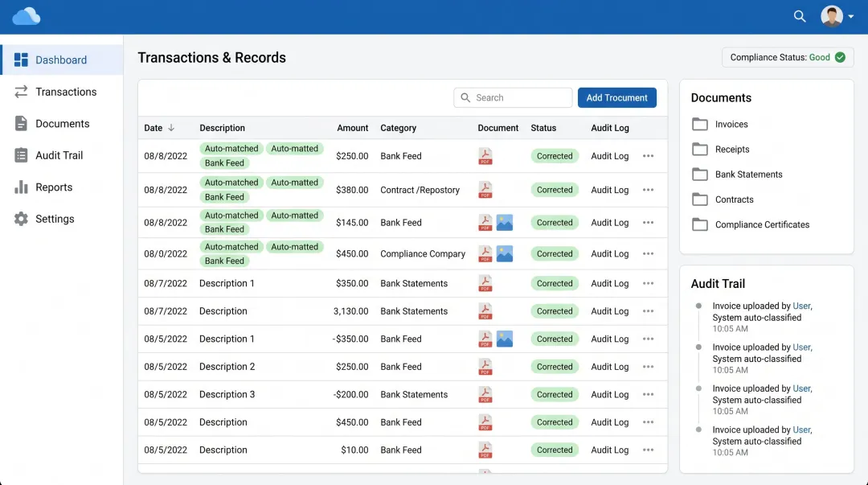Open image attachment in the -$350.00 row
Screen dimensions: 868x485
click(x=504, y=339)
